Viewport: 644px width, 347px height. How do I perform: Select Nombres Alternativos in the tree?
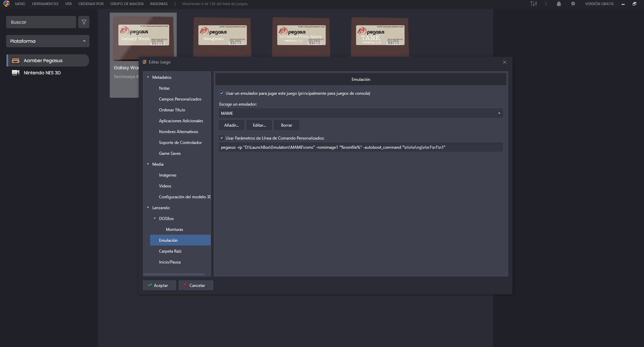click(178, 131)
